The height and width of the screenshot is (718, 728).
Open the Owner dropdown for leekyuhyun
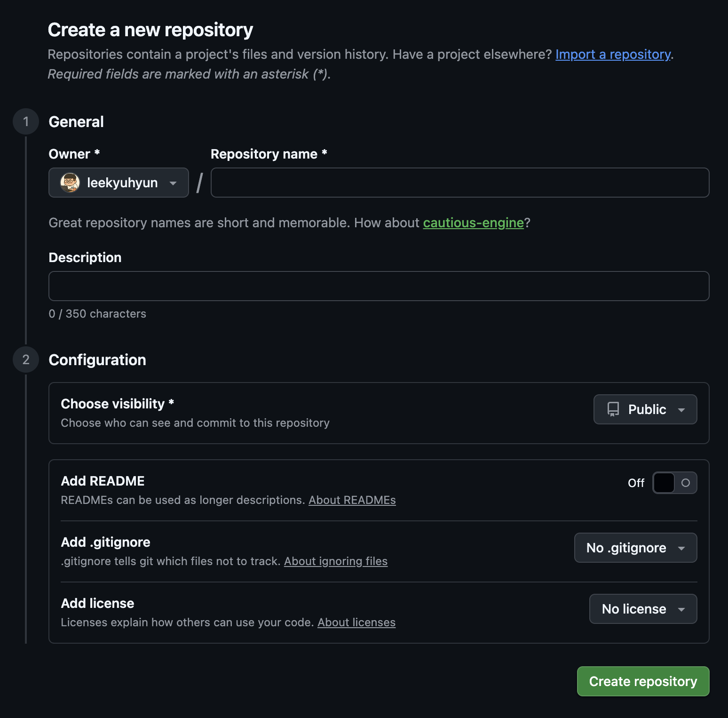[119, 183]
